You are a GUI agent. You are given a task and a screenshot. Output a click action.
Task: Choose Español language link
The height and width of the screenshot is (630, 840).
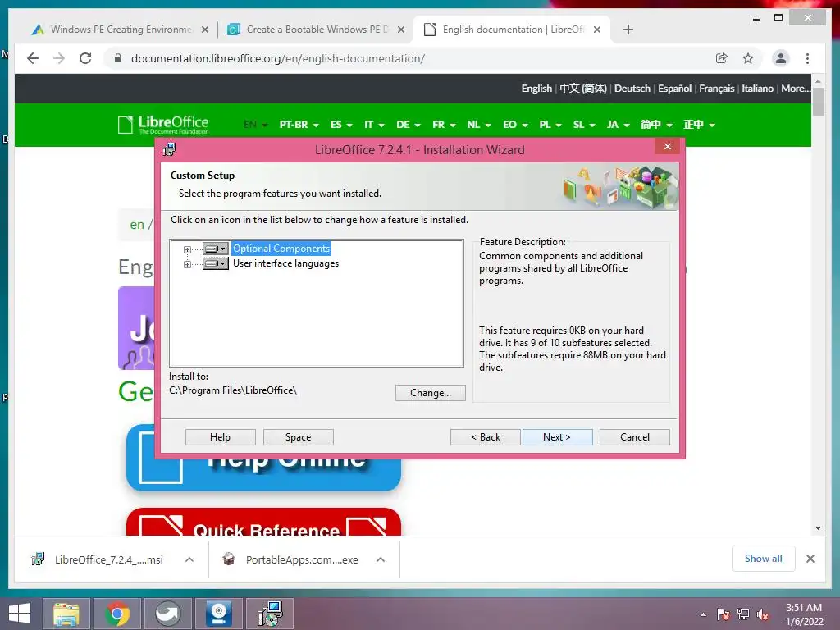tap(674, 89)
